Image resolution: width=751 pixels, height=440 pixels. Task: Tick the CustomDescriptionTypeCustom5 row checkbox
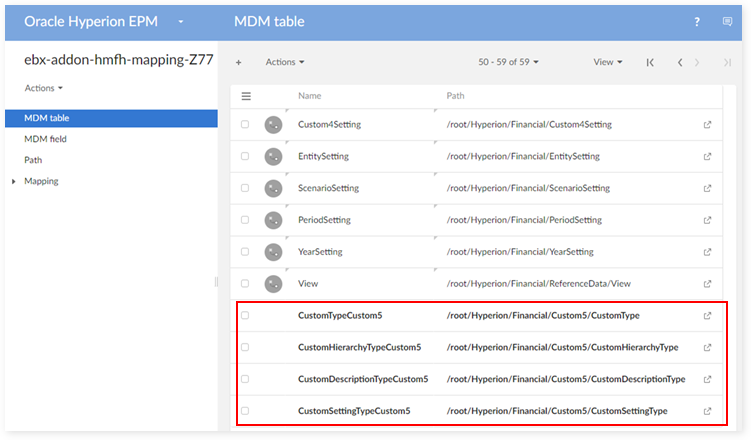pyautogui.click(x=245, y=379)
